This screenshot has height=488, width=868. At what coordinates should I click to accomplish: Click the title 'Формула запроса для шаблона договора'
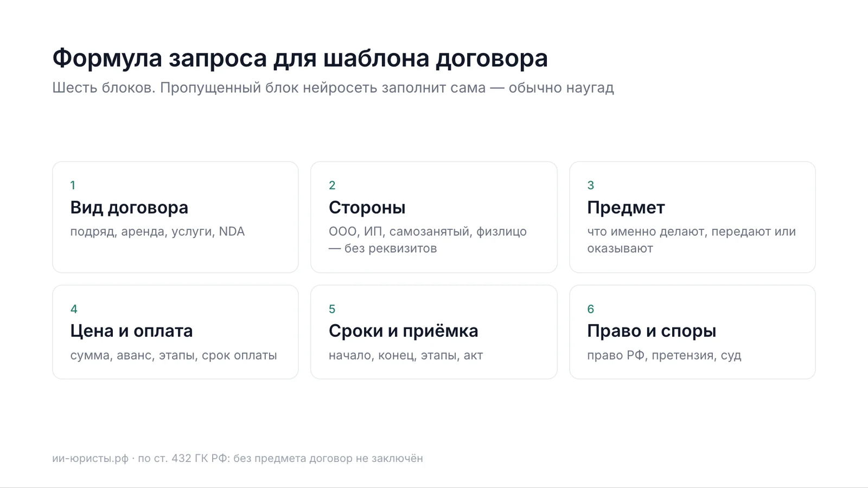pos(300,59)
